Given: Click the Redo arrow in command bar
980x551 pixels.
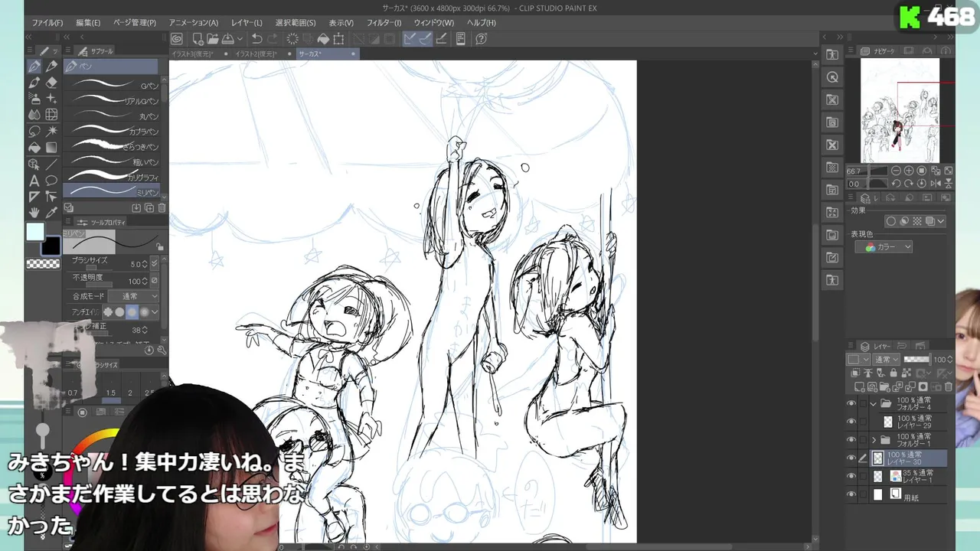Looking at the screenshot, I should click(x=273, y=39).
